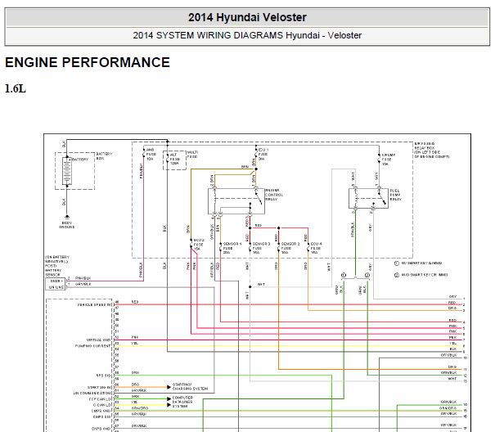The width and height of the screenshot is (504, 432).
Task: Click the battery symbol in battery box
Action: click(x=67, y=171)
